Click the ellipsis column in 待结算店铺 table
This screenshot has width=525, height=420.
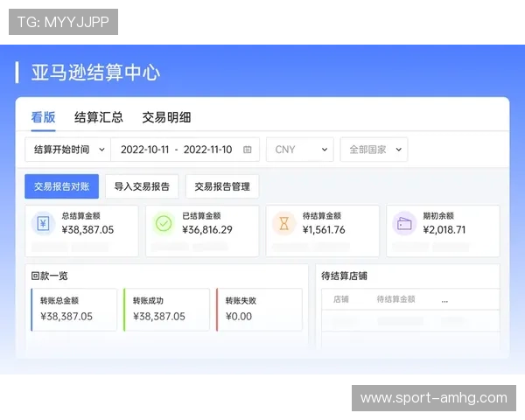click(x=444, y=301)
